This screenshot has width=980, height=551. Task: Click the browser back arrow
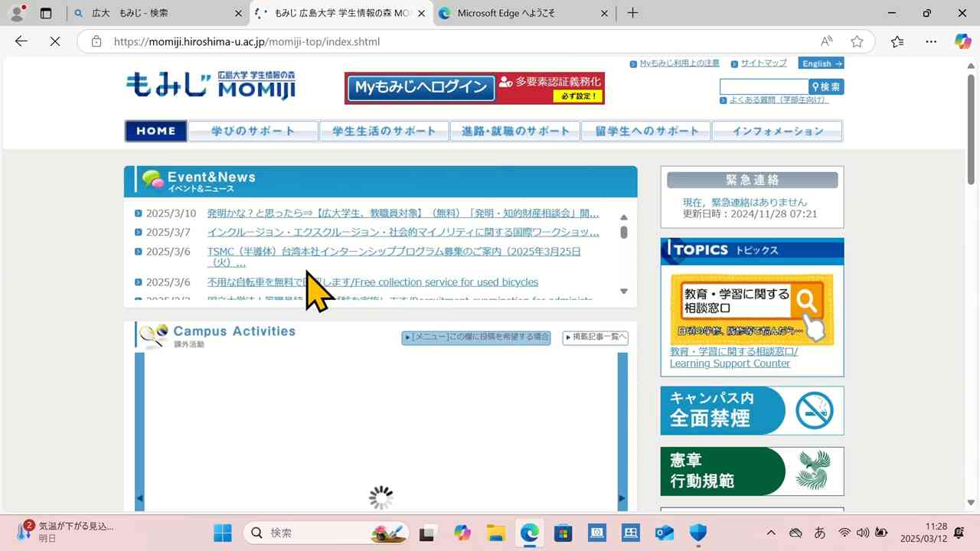[21, 41]
